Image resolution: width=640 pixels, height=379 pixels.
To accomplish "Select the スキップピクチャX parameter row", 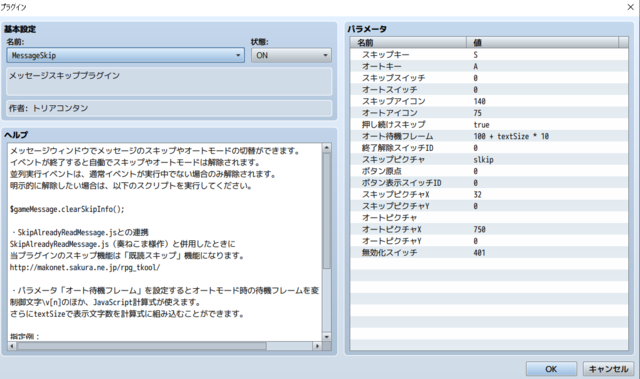I will (489, 194).
